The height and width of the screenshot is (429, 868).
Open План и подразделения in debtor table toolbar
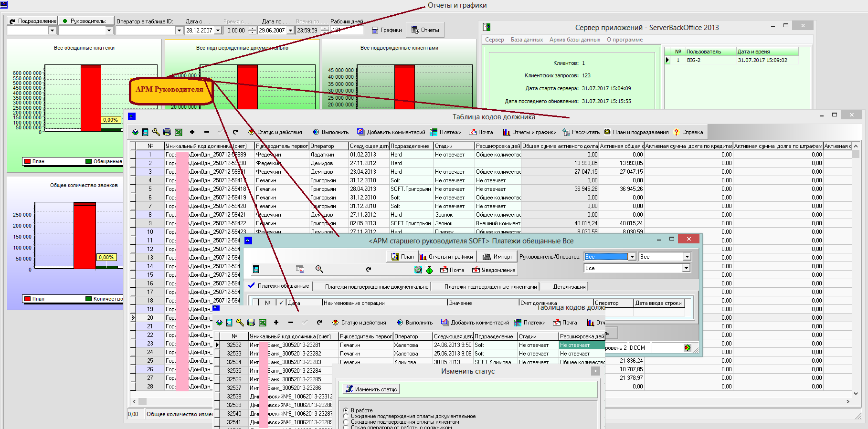[x=636, y=132]
